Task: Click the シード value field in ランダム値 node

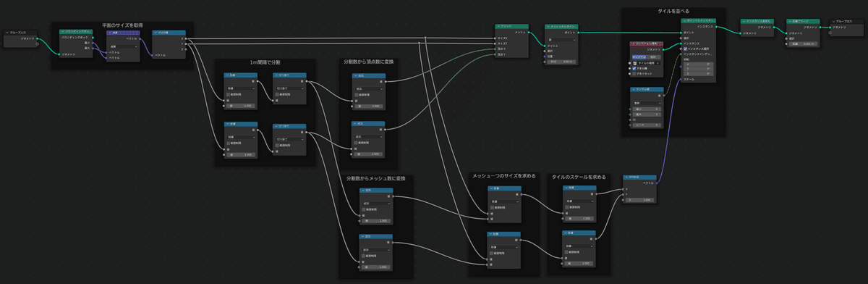Action: 647,125
